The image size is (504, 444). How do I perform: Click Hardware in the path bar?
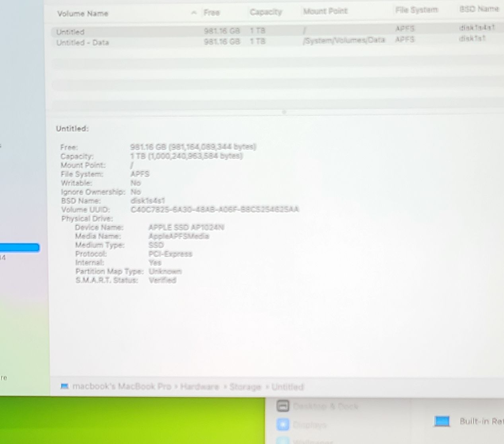(199, 387)
